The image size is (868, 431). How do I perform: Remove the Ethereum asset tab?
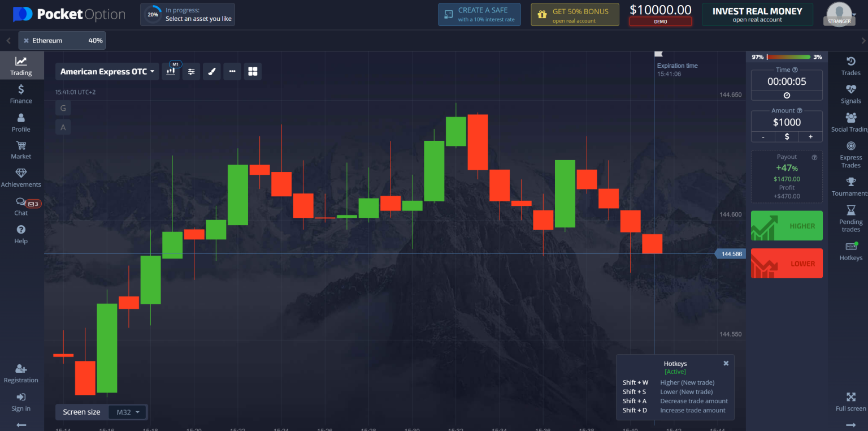click(26, 40)
